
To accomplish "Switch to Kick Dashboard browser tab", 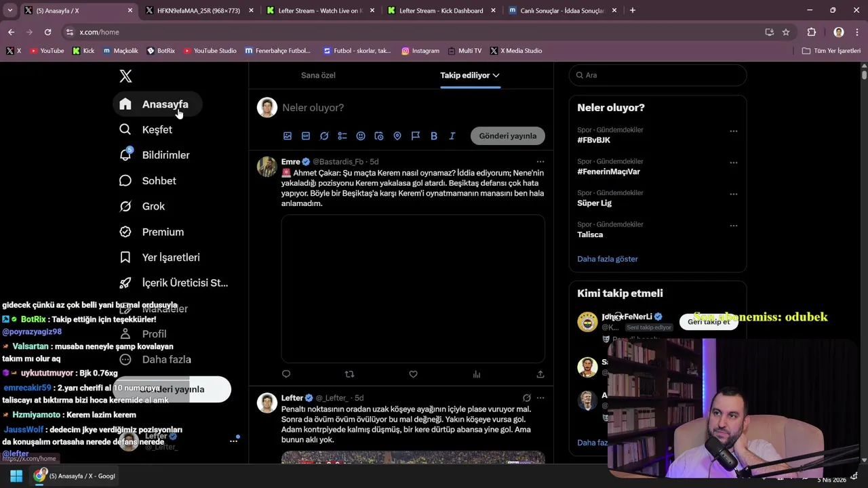I will 441,11.
